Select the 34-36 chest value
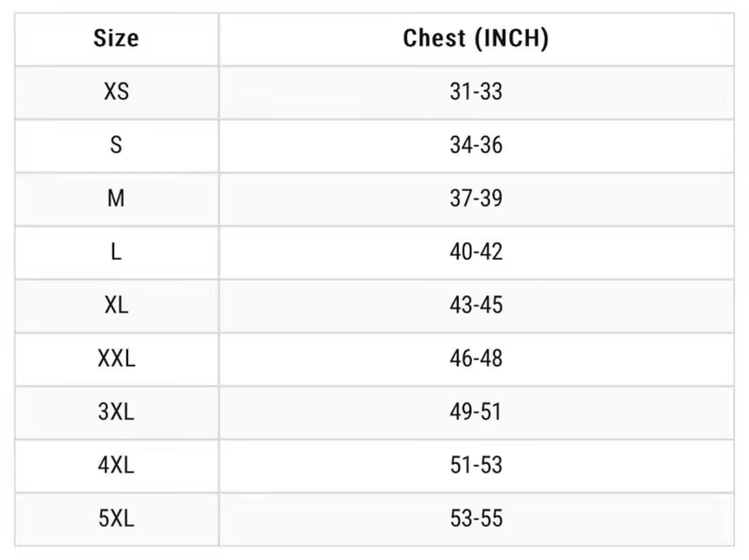This screenshot has height=560, width=749. [x=476, y=145]
